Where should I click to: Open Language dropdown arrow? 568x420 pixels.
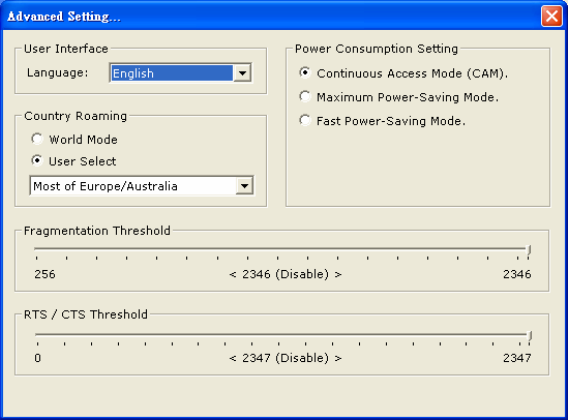242,73
